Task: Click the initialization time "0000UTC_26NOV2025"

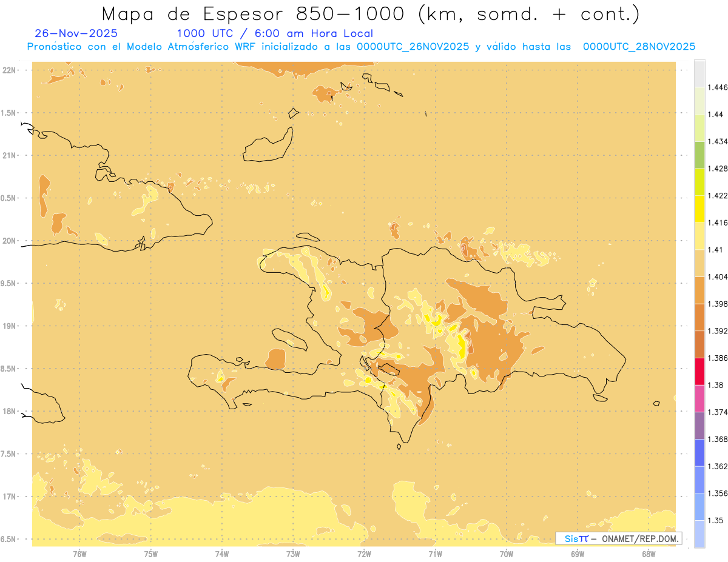Action: (x=413, y=47)
